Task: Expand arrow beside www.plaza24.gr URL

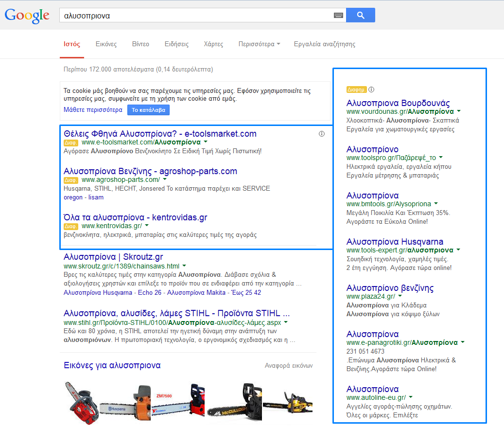Action: coord(400,296)
